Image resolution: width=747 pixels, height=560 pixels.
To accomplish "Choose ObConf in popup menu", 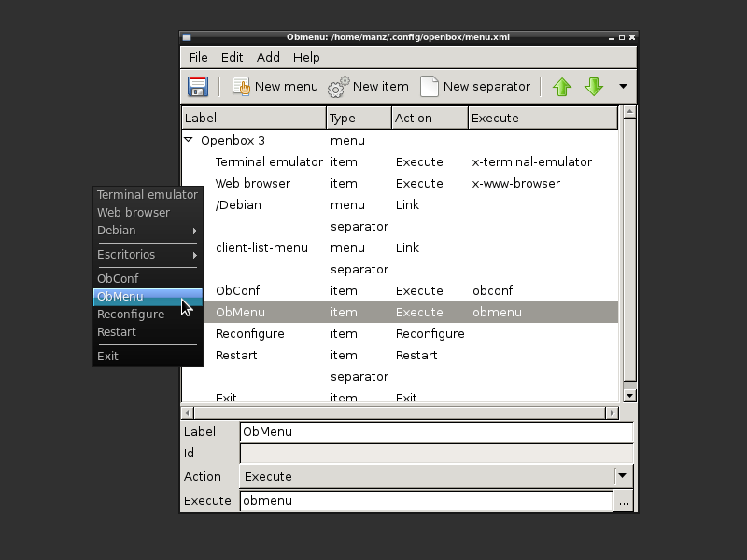I will pos(148,278).
